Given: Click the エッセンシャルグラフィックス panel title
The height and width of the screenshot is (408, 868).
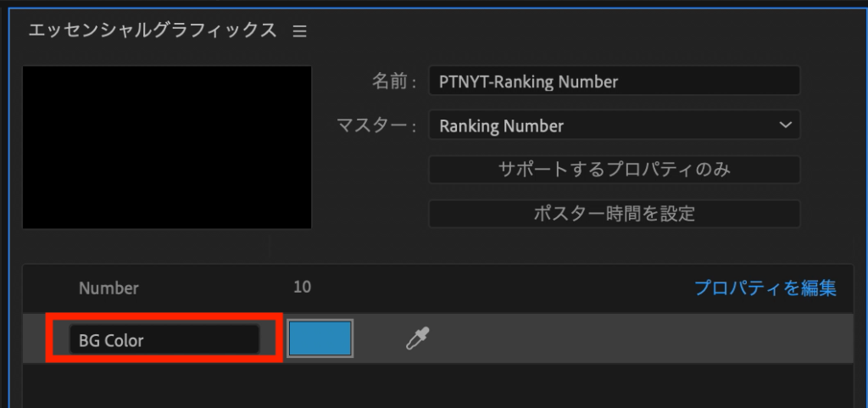Looking at the screenshot, I should pyautogui.click(x=153, y=31).
